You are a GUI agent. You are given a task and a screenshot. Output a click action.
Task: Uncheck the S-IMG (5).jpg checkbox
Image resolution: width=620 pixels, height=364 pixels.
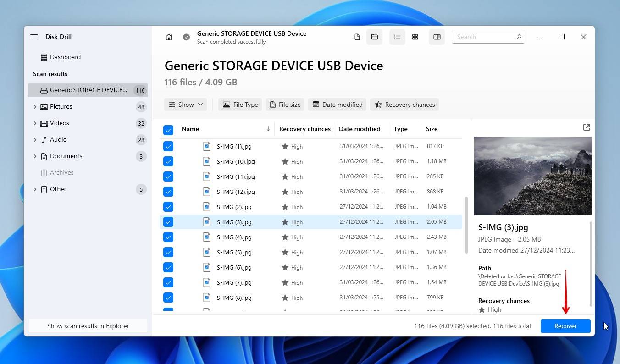168,252
